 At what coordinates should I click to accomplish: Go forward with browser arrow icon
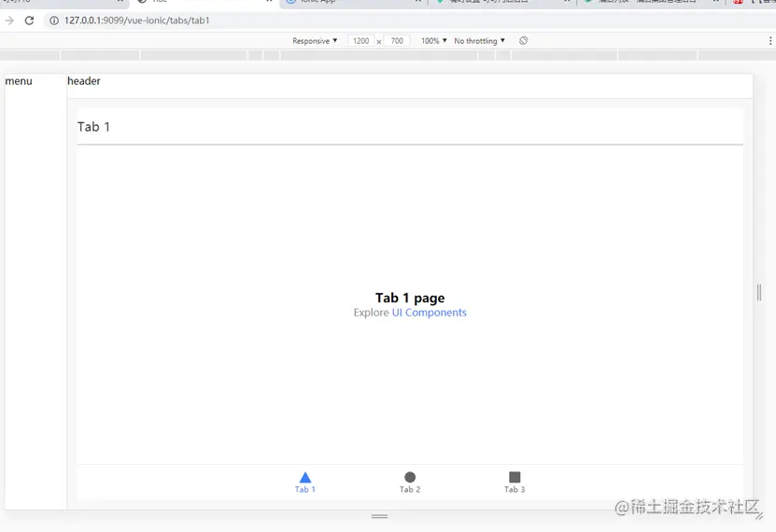pyautogui.click(x=9, y=21)
